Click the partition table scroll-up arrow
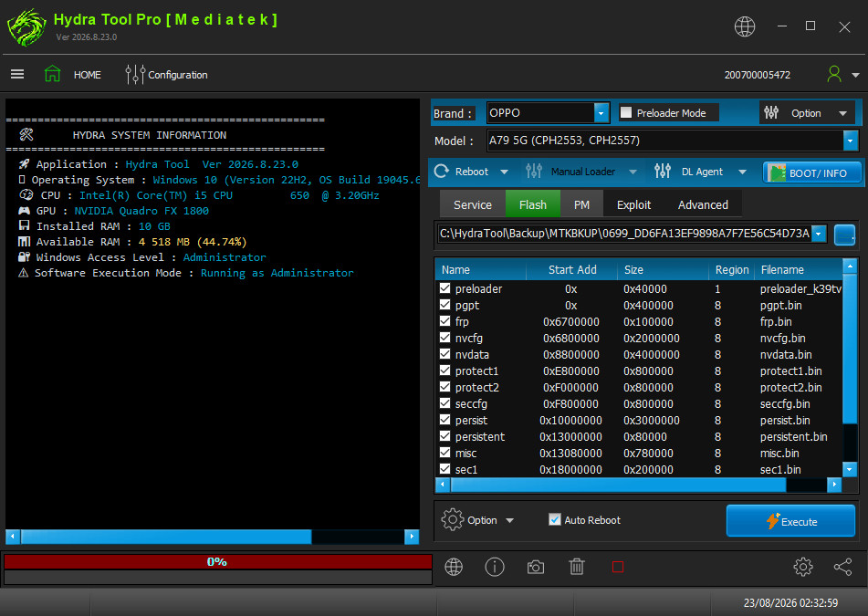 [x=850, y=266]
